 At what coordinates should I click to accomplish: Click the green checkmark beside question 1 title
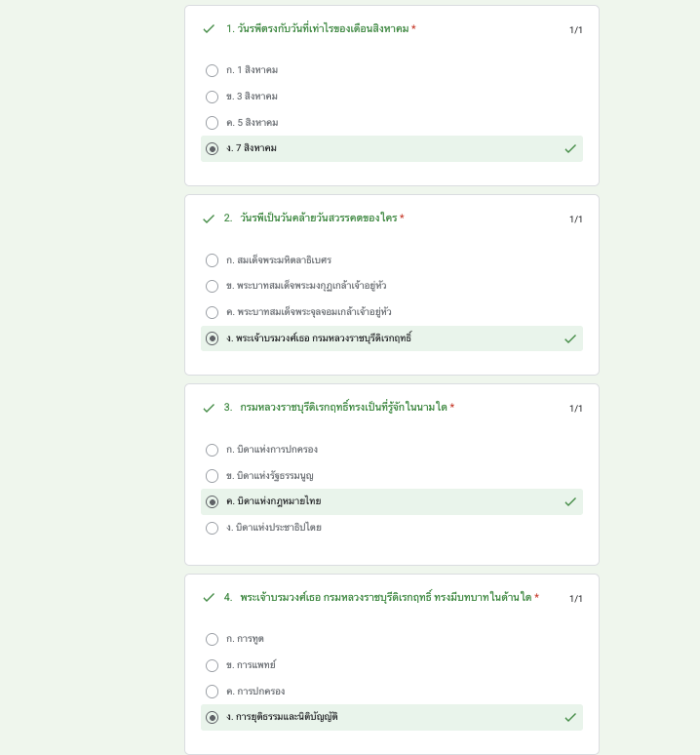[209, 29]
